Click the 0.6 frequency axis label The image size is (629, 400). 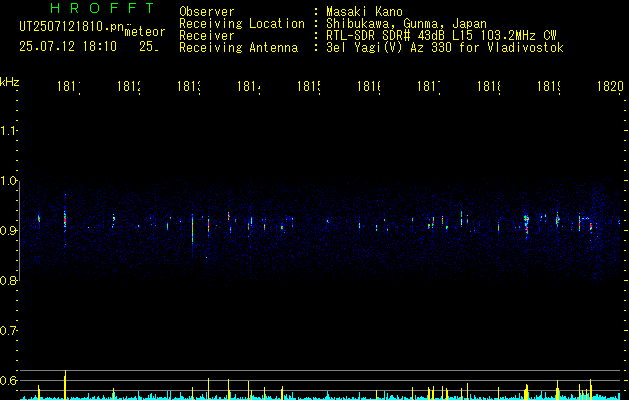pyautogui.click(x=8, y=380)
